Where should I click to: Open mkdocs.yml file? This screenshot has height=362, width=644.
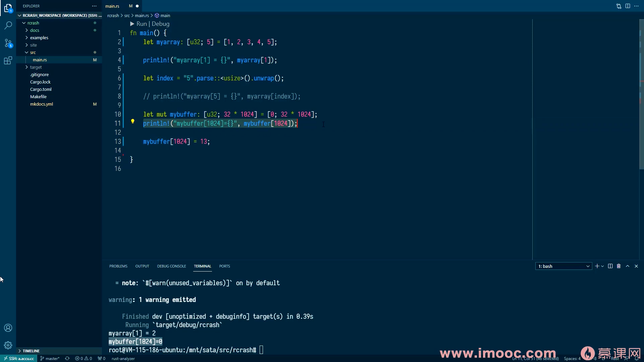coord(59,104)
